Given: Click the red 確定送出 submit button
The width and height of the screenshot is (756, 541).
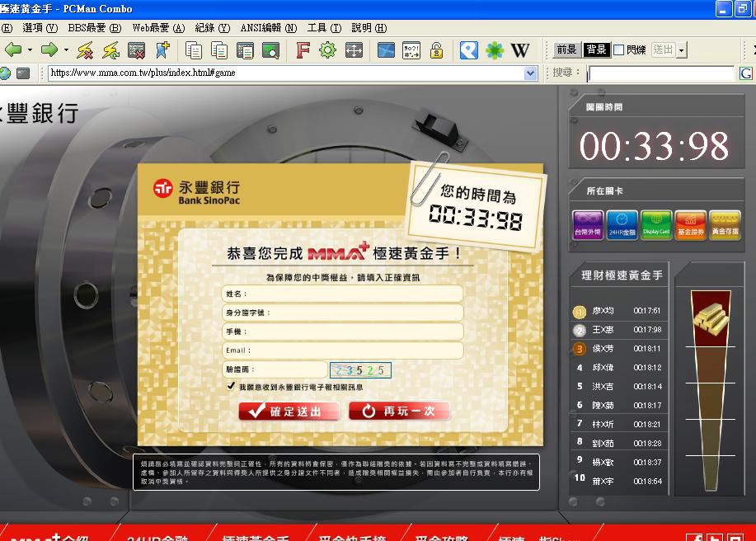Looking at the screenshot, I should [289, 411].
